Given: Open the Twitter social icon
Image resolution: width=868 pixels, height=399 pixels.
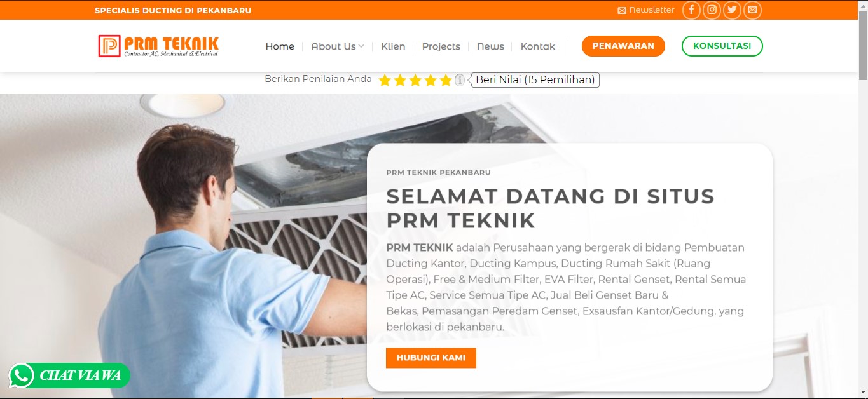Looking at the screenshot, I should coord(733,10).
